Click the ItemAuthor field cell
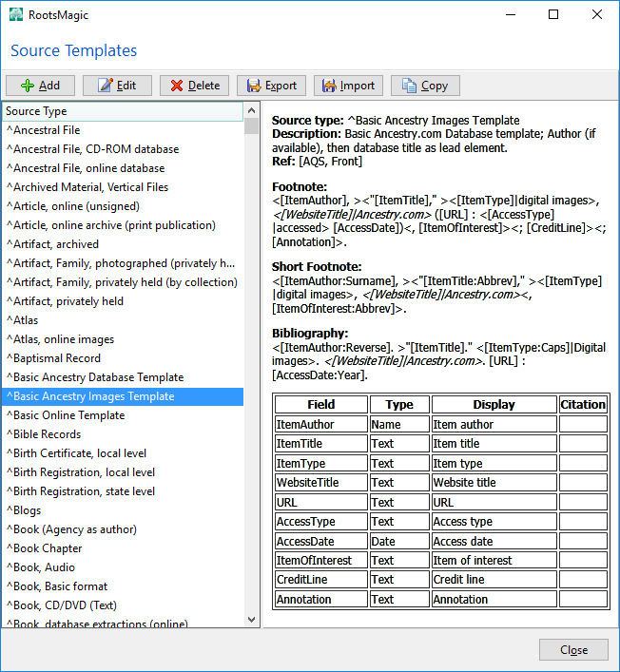The height and width of the screenshot is (672, 620). [321, 424]
